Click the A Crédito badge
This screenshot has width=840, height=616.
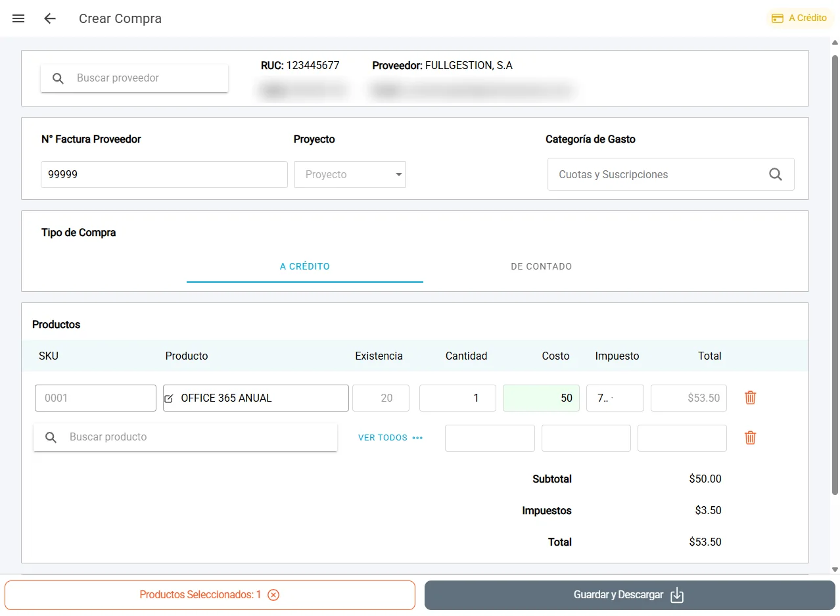(x=799, y=18)
